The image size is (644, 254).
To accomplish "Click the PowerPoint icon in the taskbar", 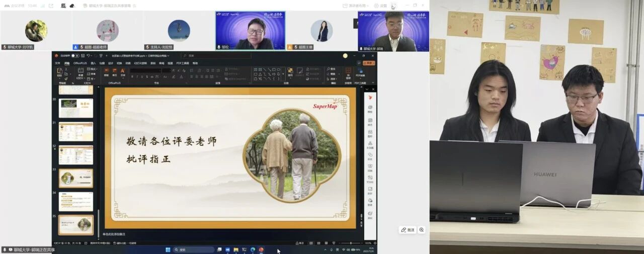I will [261, 249].
